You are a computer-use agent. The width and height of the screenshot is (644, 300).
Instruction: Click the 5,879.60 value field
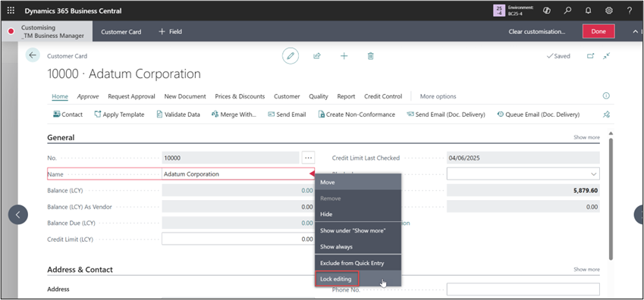[523, 190]
